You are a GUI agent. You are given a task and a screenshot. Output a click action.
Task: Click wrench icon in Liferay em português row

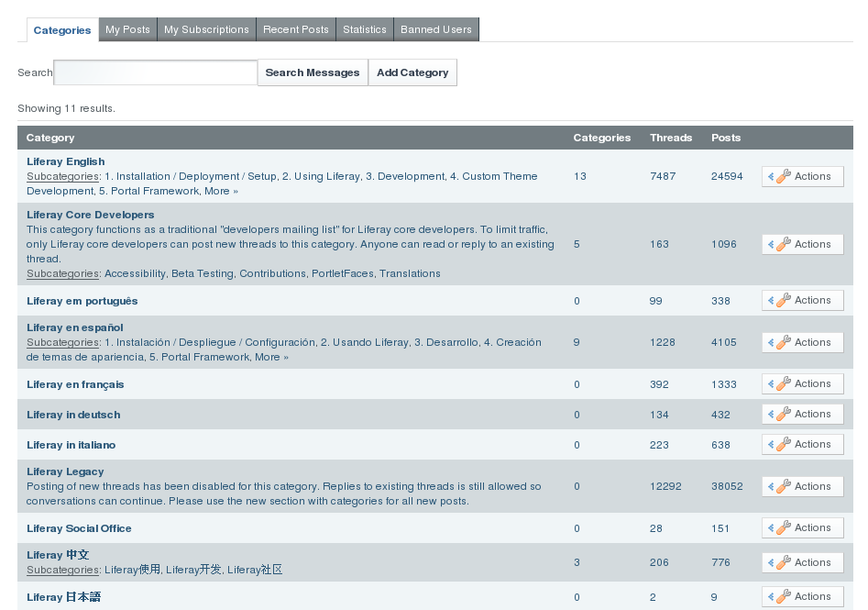point(783,301)
